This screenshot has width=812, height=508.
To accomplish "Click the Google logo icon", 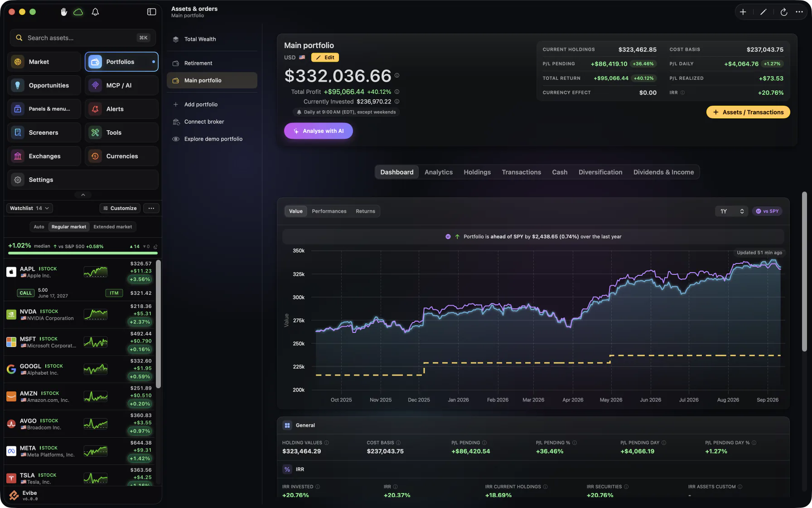I will tap(11, 369).
